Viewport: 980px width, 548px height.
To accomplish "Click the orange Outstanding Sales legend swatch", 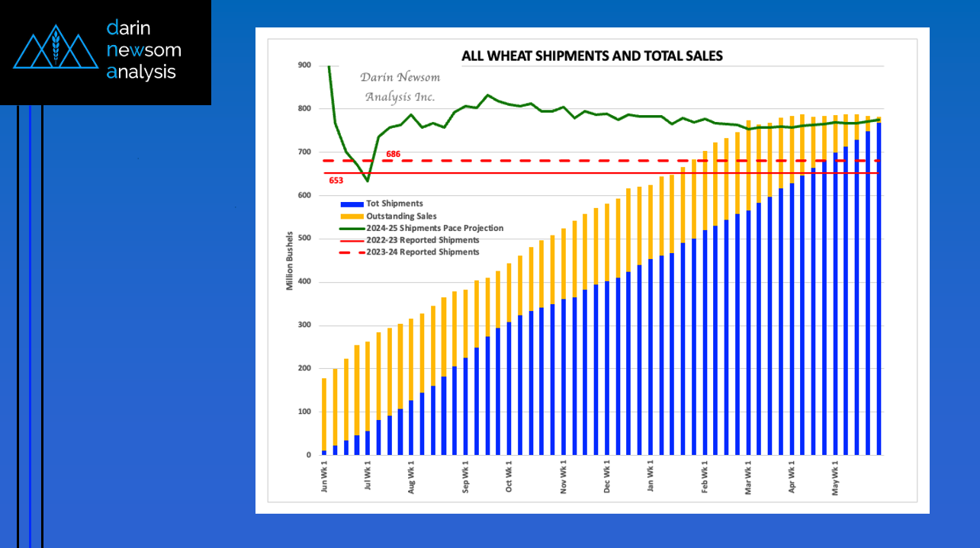I will (x=352, y=216).
